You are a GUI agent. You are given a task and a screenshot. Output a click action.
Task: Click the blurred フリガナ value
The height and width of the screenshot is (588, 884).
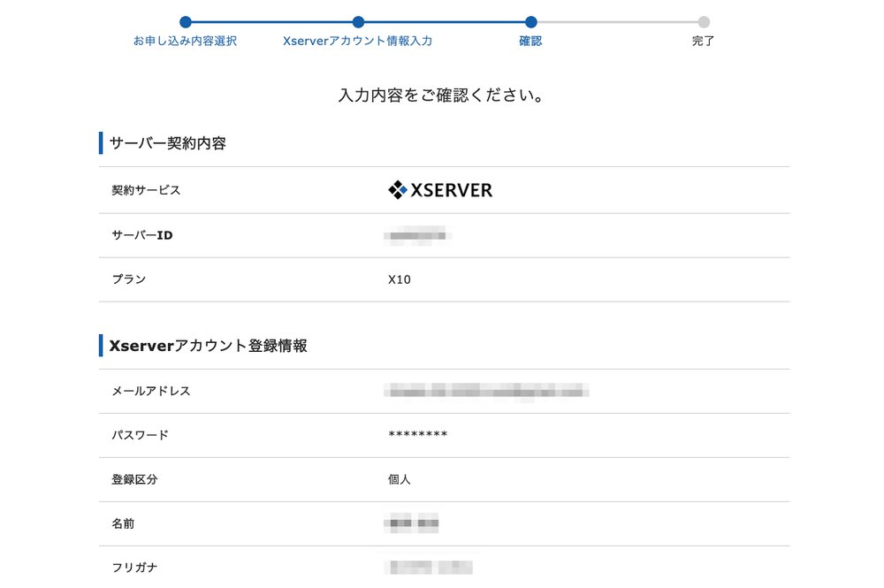coord(430,567)
